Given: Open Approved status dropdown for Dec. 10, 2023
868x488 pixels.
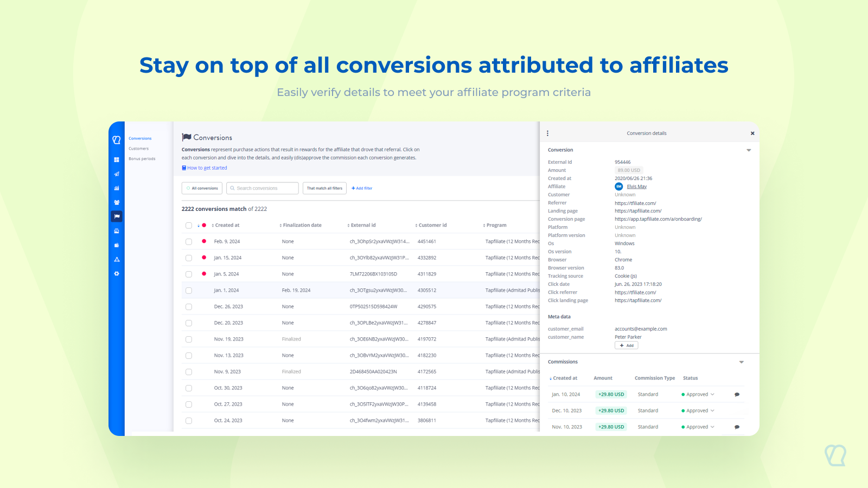Looking at the screenshot, I should coord(698,411).
